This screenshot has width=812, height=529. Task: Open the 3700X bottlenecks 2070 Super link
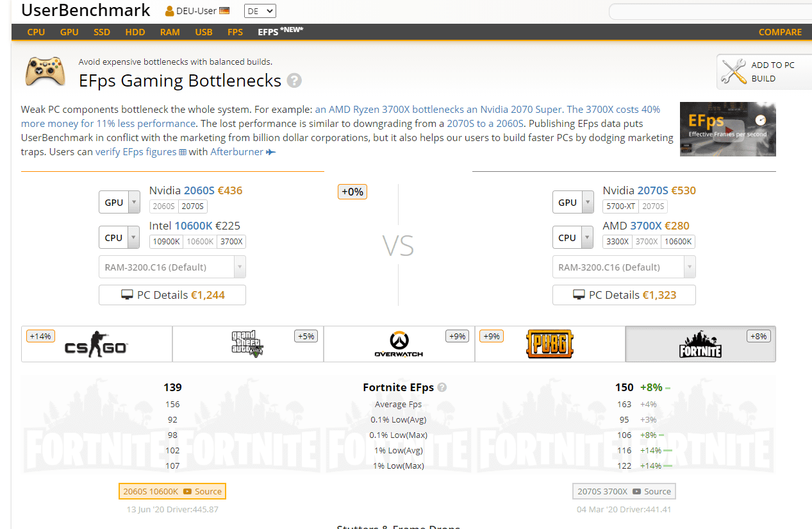coord(439,109)
